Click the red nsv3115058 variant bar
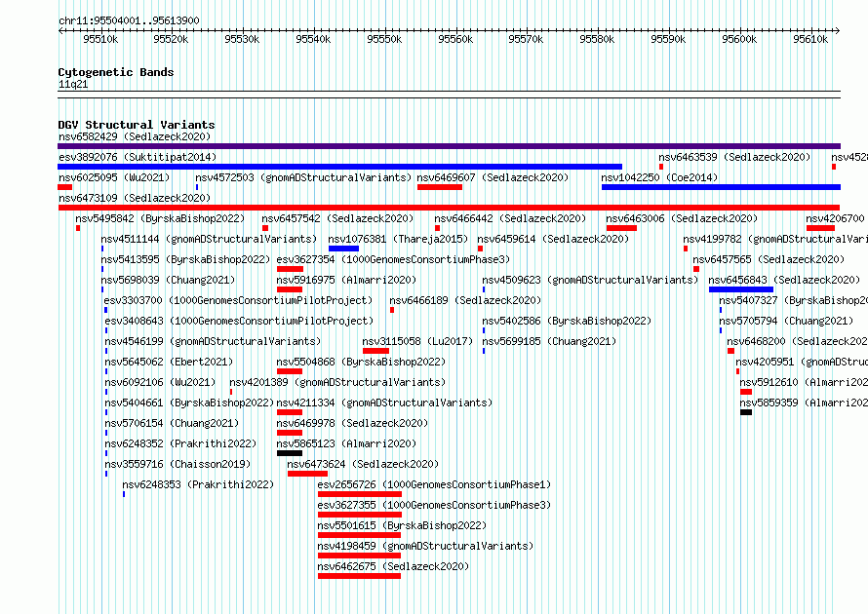Viewport: 868px width, 614px height. pyautogui.click(x=375, y=351)
